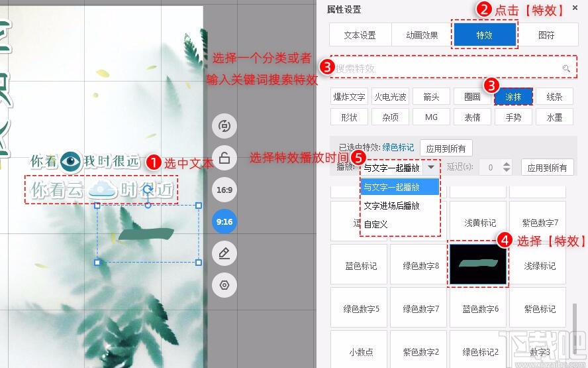Choose the 箭头 category
The width and height of the screenshot is (588, 368).
[x=431, y=97]
